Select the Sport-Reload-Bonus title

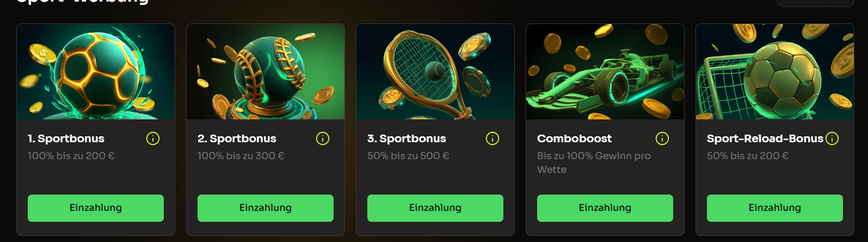pyautogui.click(x=765, y=138)
